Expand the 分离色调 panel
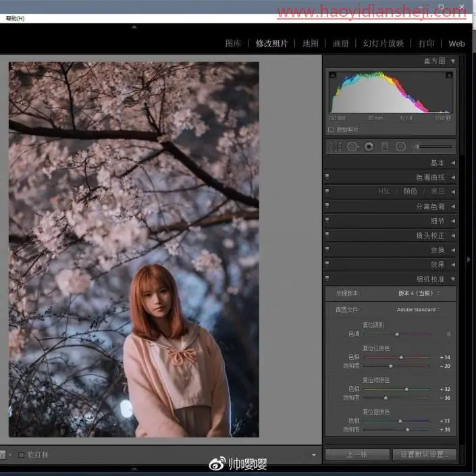The image size is (476, 476). point(453,207)
